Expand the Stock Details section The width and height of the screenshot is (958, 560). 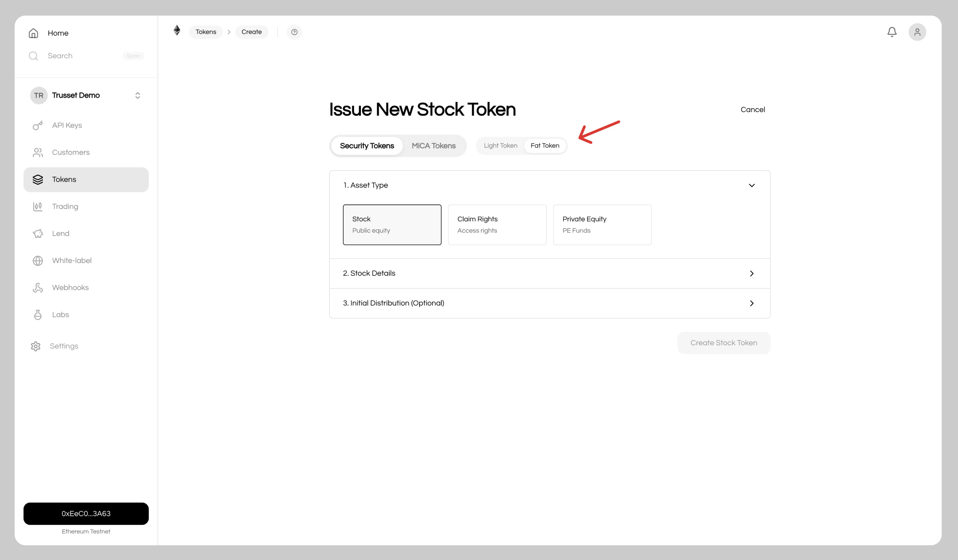(549, 273)
